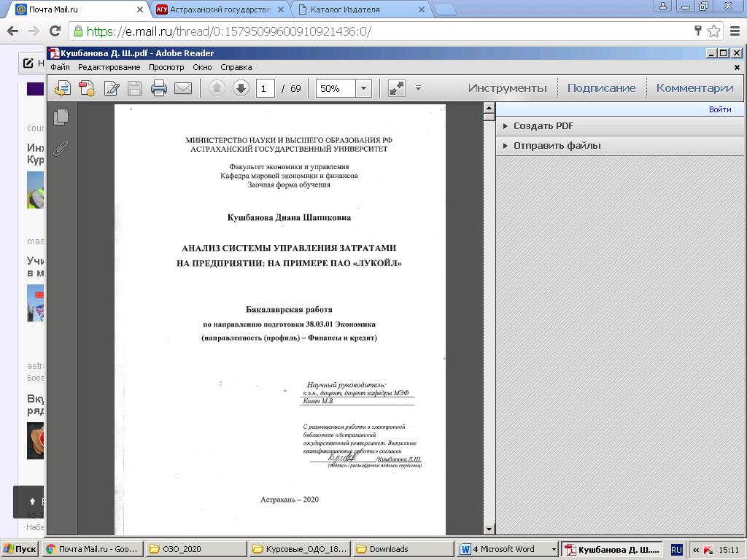Viewport: 747px width, 560px height.
Task: Click the saved password key icon
Action: click(698, 31)
